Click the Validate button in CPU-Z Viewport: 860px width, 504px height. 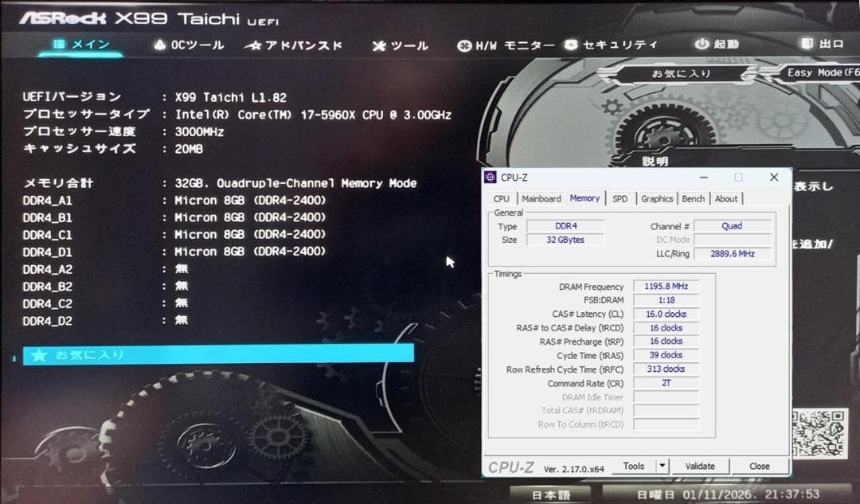point(701,466)
